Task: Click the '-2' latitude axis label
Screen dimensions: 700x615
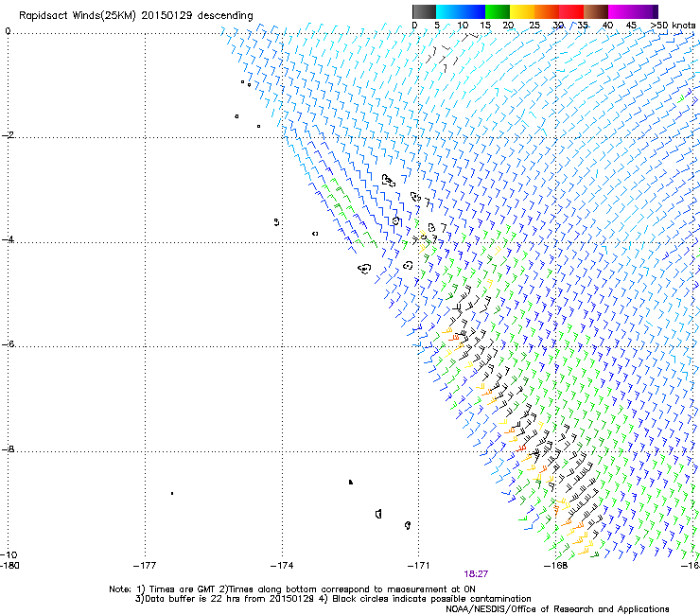Action: (8, 135)
